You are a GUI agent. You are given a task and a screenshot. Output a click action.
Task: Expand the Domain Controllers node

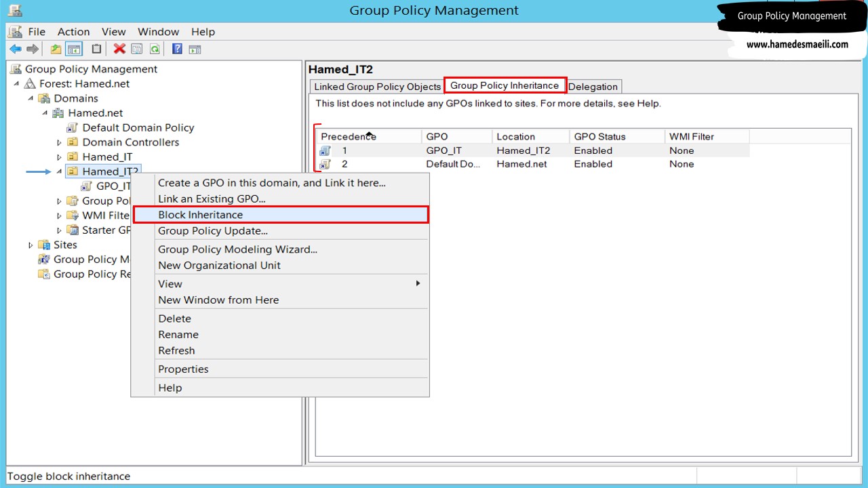click(59, 142)
